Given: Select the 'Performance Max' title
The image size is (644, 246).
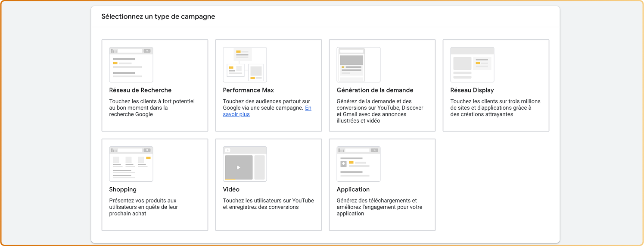Looking at the screenshot, I should (x=249, y=90).
